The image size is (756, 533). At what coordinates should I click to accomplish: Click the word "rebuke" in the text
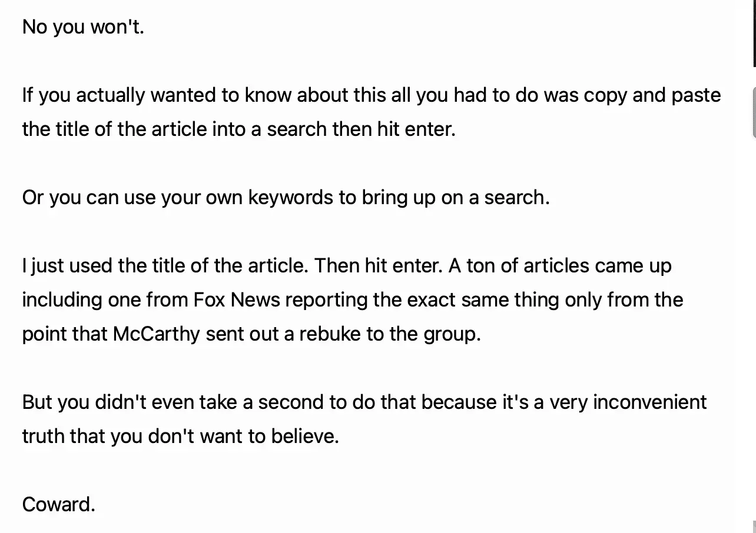(330, 334)
